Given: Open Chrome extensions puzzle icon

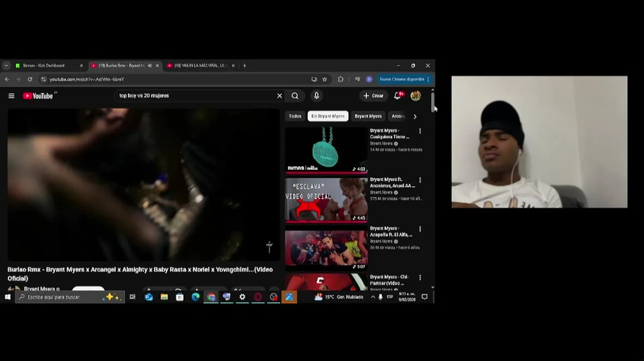Looking at the screenshot, I should tap(341, 79).
